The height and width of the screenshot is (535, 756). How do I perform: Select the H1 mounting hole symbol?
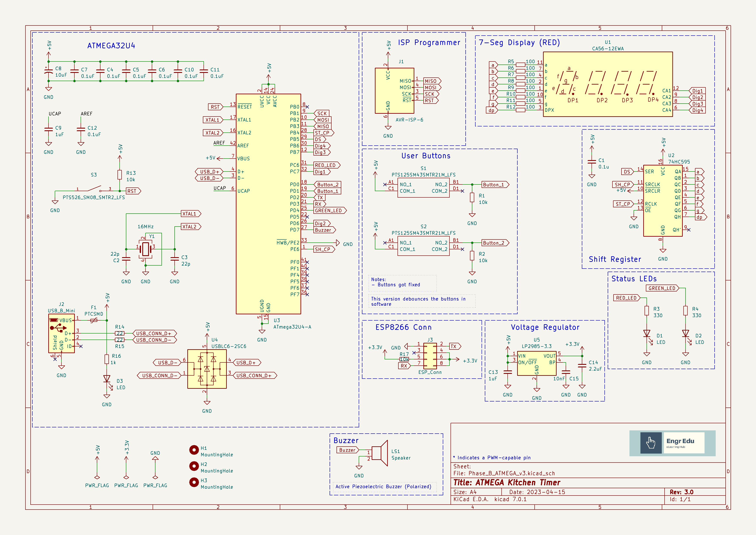click(x=194, y=450)
